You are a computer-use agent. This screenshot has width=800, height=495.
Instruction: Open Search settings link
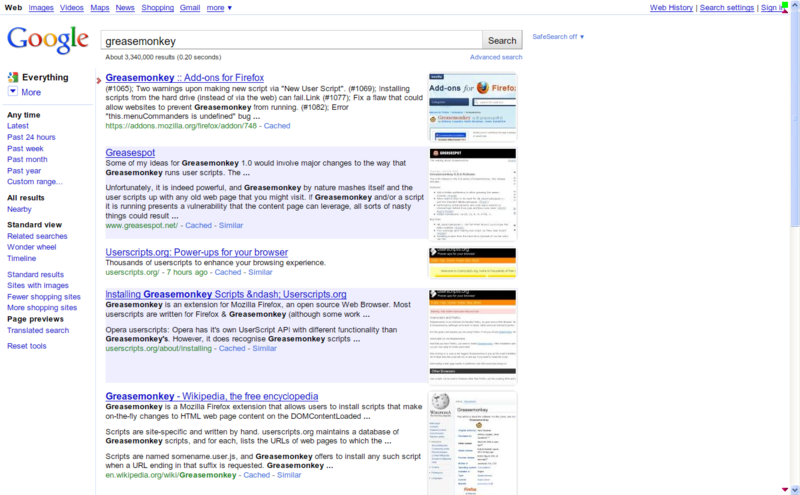pyautogui.click(x=727, y=8)
